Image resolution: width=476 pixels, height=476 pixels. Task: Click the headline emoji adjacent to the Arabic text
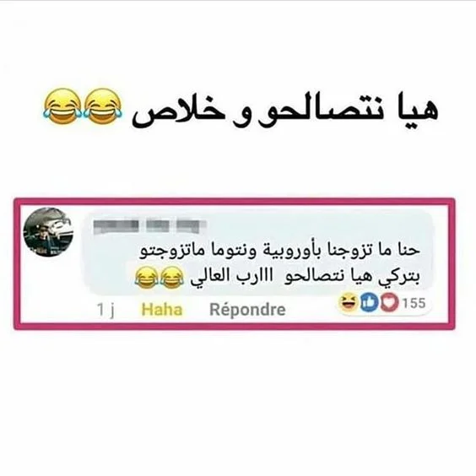pos(102,106)
